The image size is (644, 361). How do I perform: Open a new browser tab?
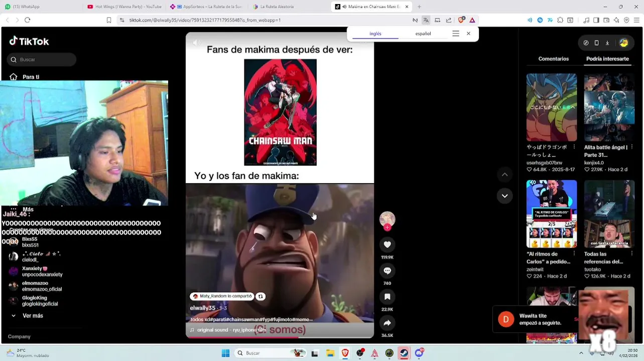(419, 7)
